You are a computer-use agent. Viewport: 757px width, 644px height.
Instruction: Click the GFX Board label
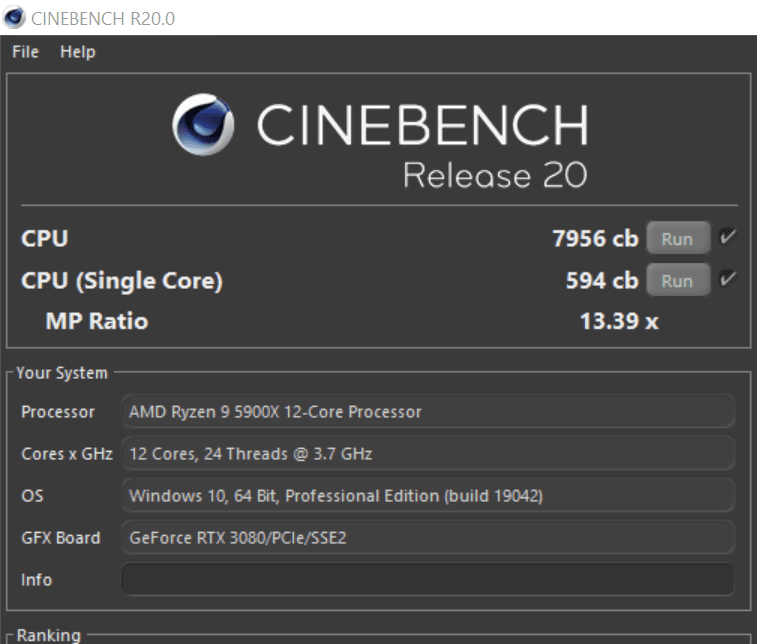(61, 538)
